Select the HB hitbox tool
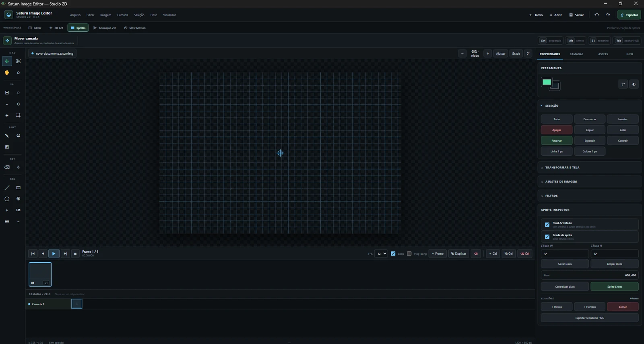 pos(18,210)
